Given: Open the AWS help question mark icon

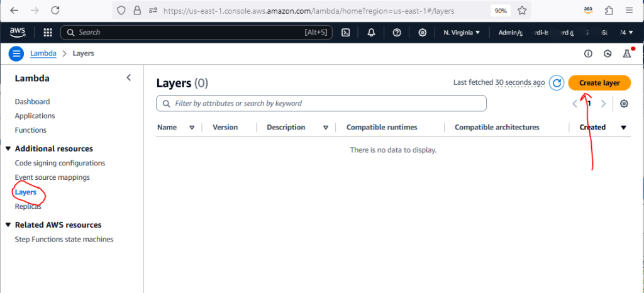Looking at the screenshot, I should pyautogui.click(x=397, y=33).
